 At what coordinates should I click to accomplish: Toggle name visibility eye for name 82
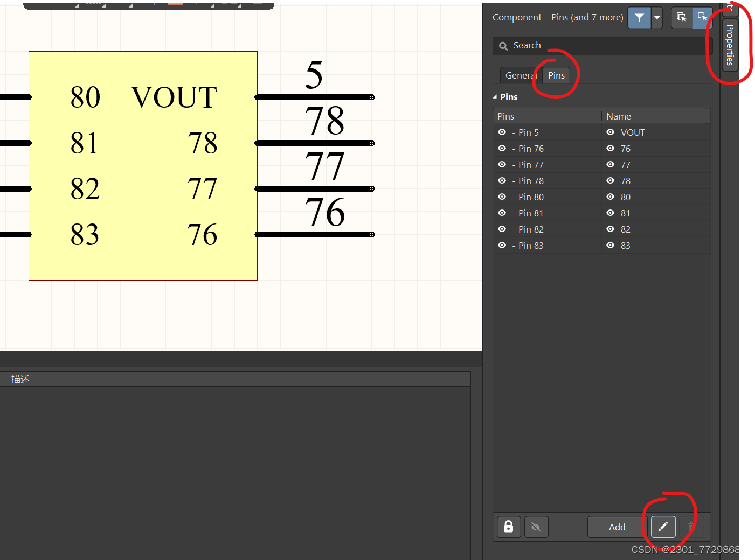(x=611, y=229)
